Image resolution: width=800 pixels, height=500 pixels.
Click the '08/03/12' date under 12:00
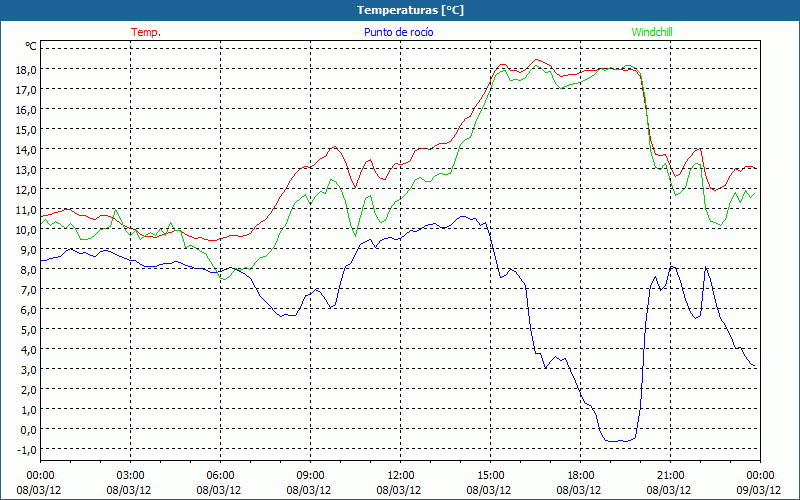(399, 490)
